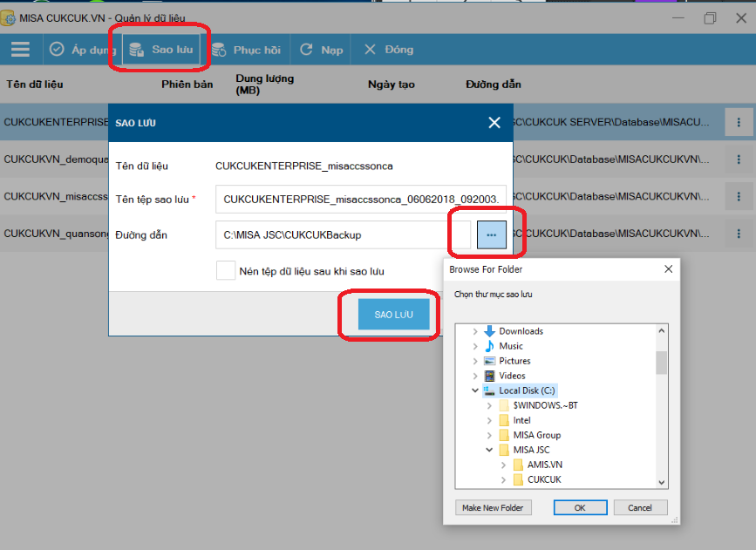Click the Videos film icon
Image resolution: width=756 pixels, height=550 pixels.
[489, 376]
